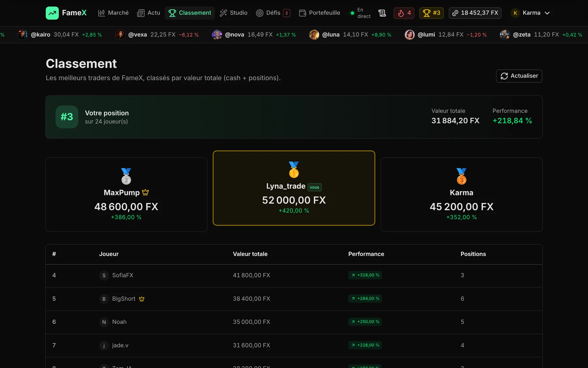This screenshot has height=368, width=588.
Task: Click the crown icon next to BigShort
Action: coord(142,299)
